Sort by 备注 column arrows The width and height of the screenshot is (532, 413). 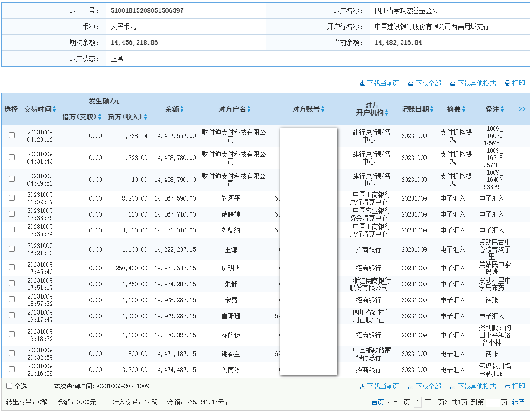coord(502,109)
